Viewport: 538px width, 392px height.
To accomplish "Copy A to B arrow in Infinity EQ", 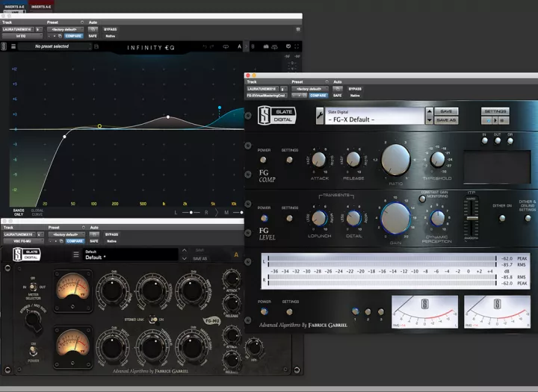I will pyautogui.click(x=246, y=46).
